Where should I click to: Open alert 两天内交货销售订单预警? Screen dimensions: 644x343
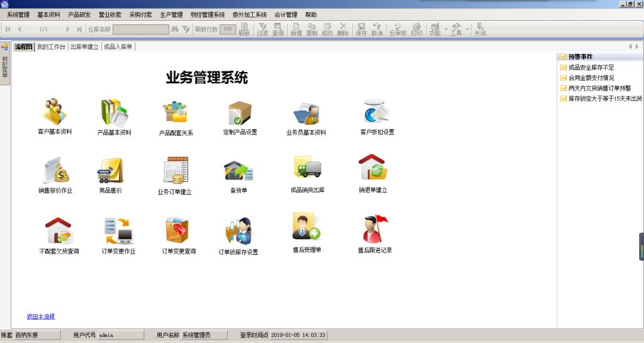click(600, 88)
